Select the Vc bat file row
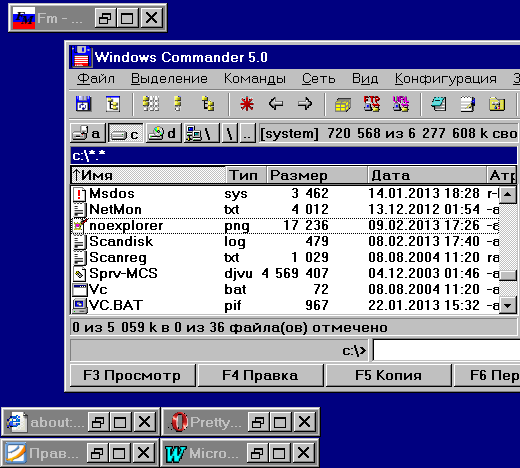The image size is (520, 468). [285, 290]
